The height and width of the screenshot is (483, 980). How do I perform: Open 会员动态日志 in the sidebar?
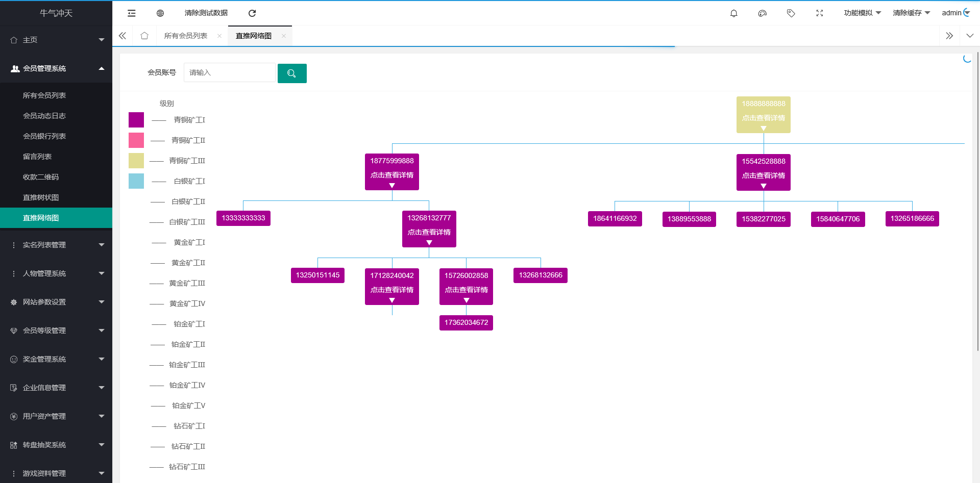coord(56,116)
